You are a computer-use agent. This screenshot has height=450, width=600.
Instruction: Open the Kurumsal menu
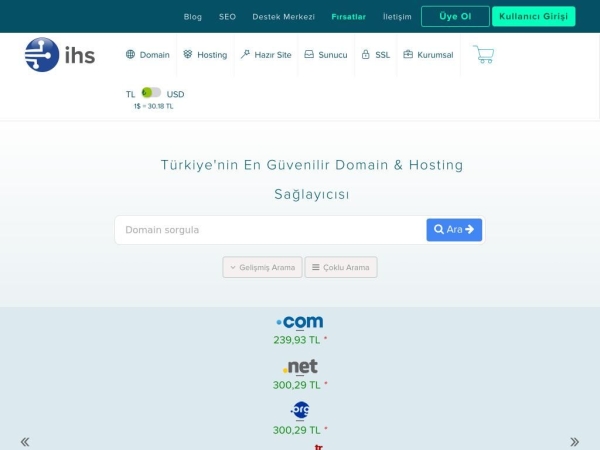tap(428, 55)
